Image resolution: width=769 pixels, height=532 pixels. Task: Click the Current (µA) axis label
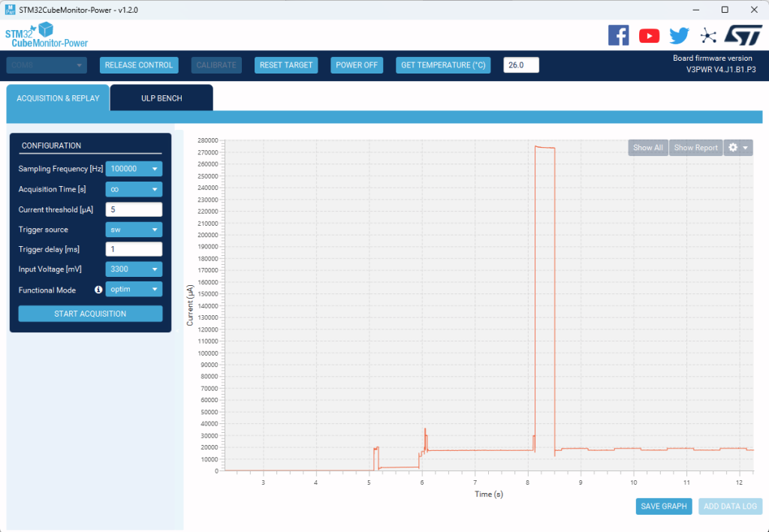click(190, 305)
